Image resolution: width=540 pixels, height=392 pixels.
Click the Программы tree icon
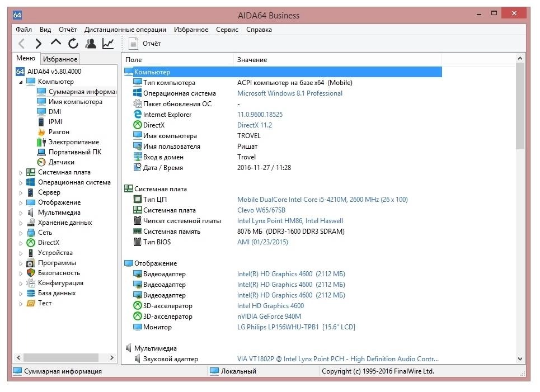pos(31,263)
